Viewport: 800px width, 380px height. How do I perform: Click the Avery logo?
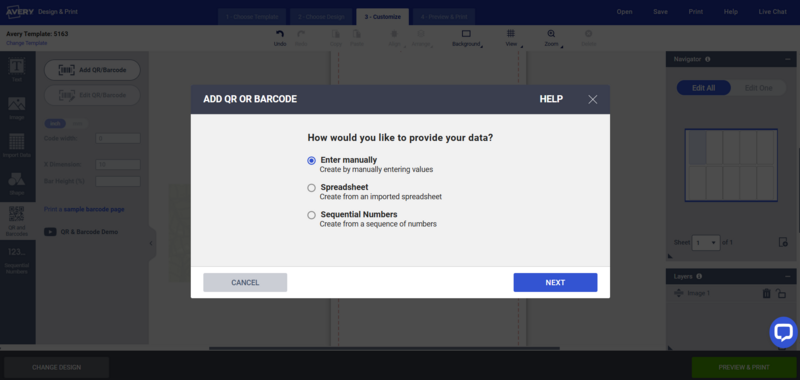tap(19, 11)
